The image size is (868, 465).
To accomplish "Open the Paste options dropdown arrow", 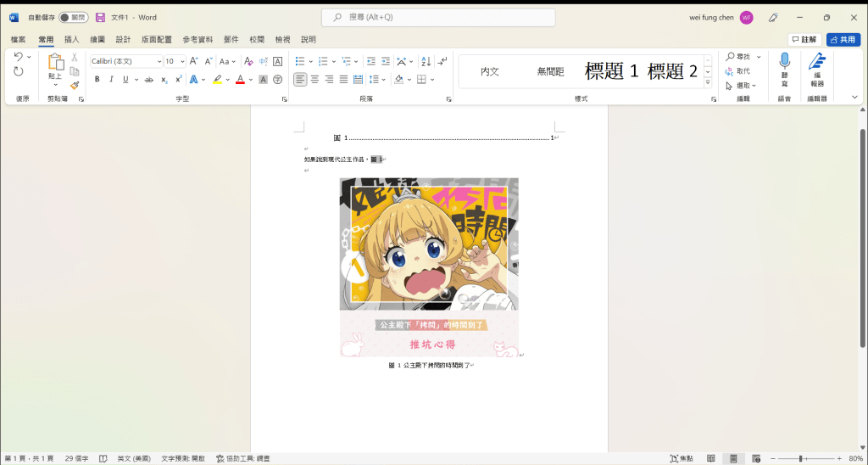I will 55,85.
